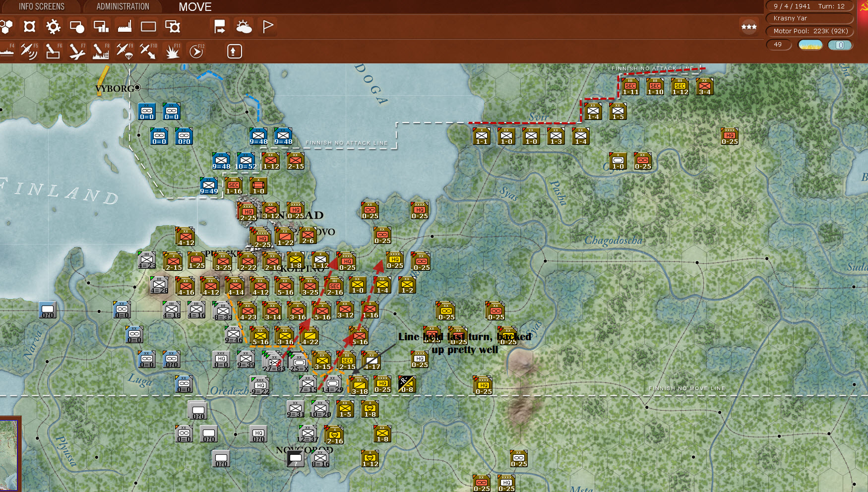
Task: Open the ADMINISTRATION tab
Action: tap(123, 6)
